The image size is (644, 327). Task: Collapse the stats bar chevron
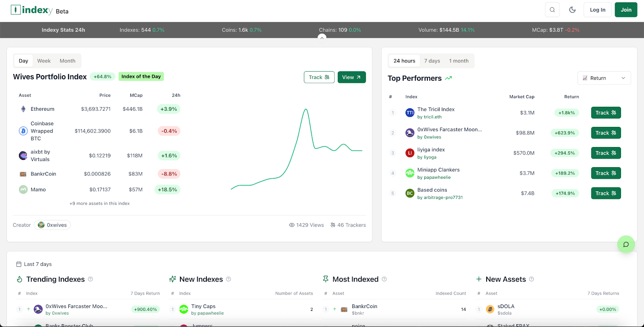(x=322, y=37)
